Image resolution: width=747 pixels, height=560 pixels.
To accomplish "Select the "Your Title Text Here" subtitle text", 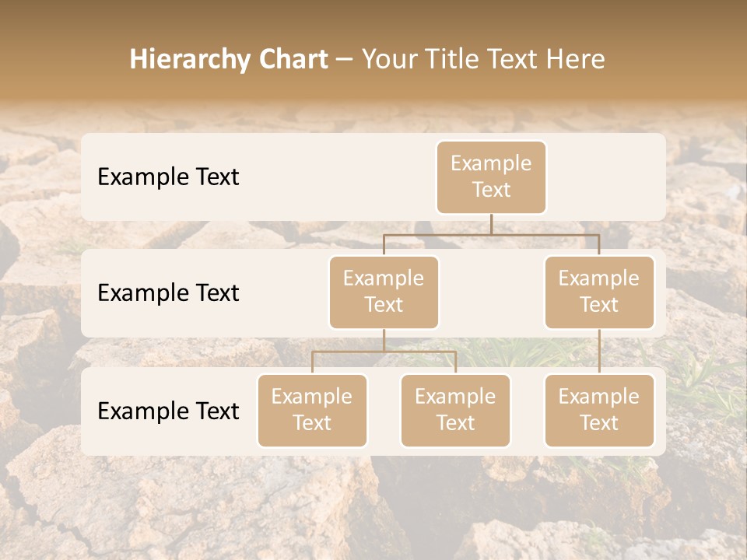I will pos(483,59).
